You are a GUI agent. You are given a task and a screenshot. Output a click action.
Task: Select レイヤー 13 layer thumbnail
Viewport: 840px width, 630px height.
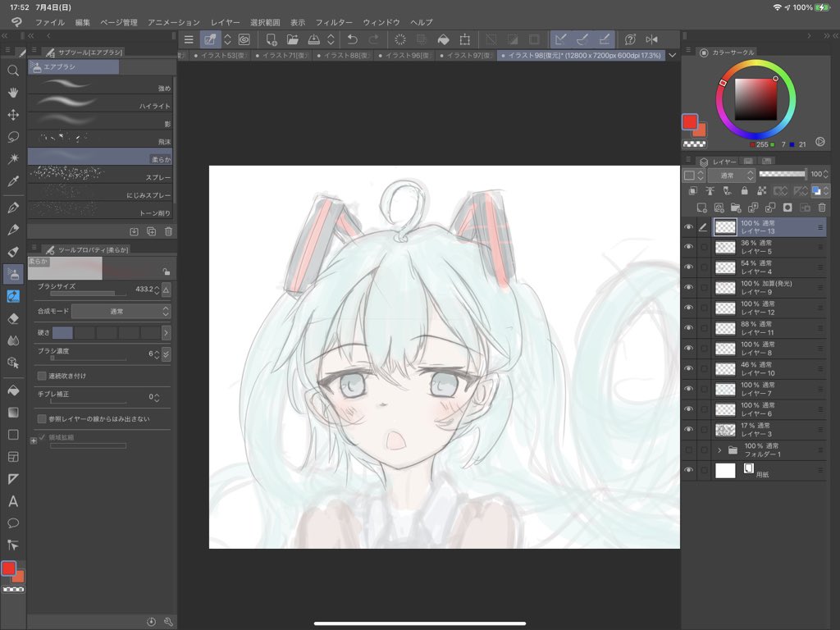click(x=725, y=227)
